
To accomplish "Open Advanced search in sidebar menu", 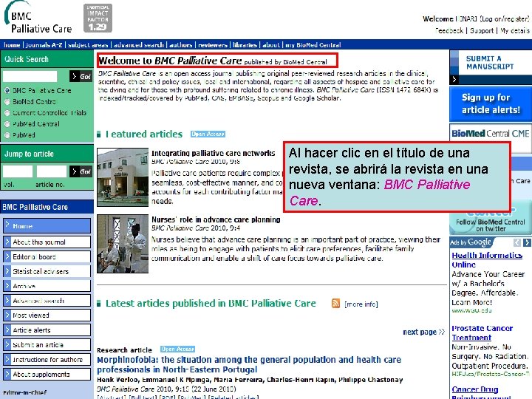I will pos(47,301).
